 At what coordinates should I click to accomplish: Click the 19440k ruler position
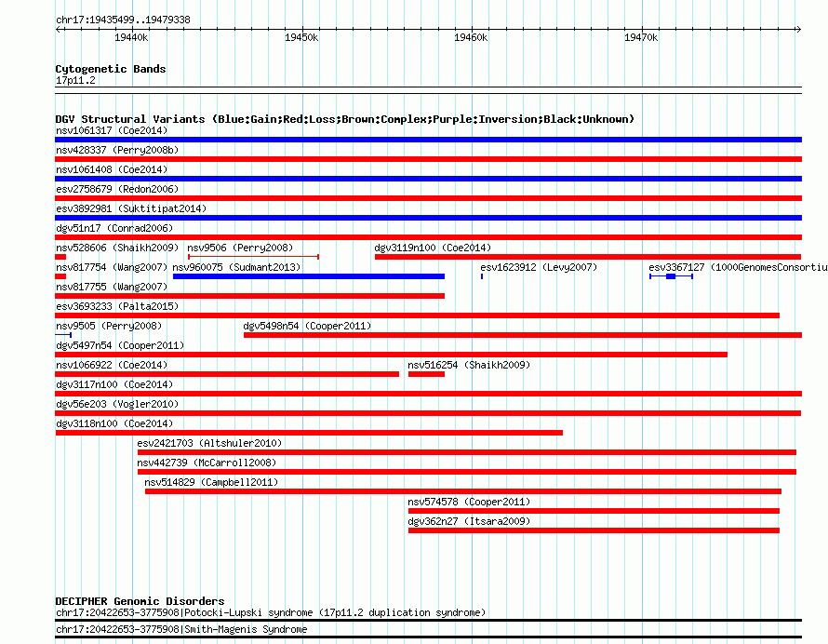click(x=131, y=37)
